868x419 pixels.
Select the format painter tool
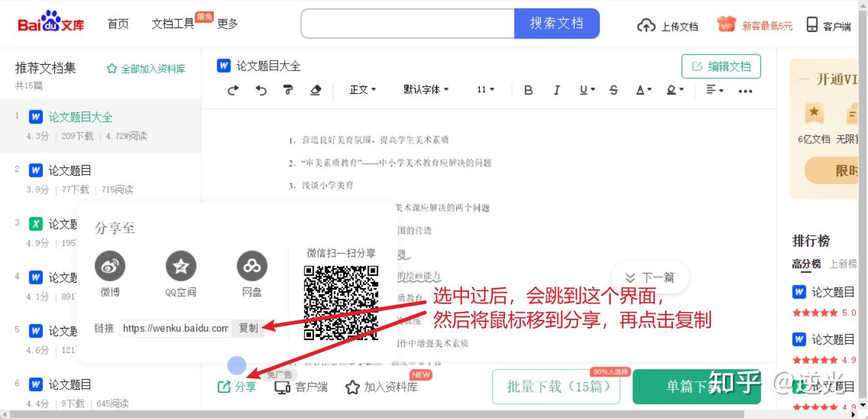pos(288,90)
